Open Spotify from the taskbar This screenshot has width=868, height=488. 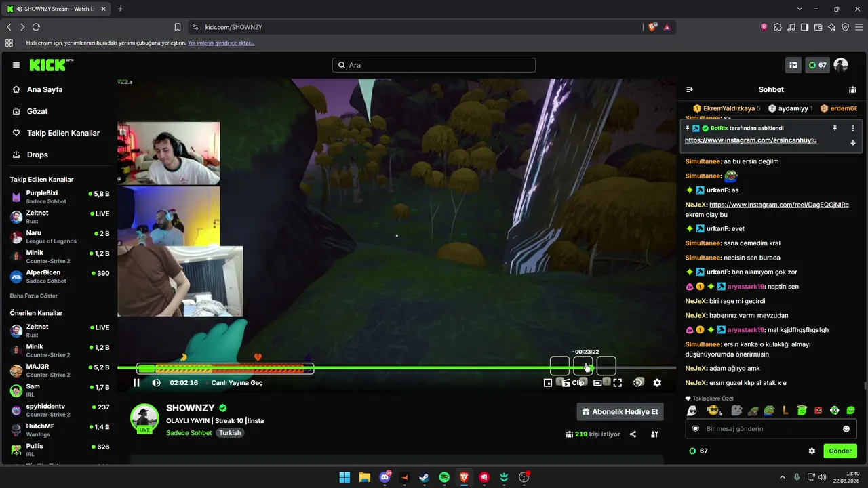click(x=444, y=477)
